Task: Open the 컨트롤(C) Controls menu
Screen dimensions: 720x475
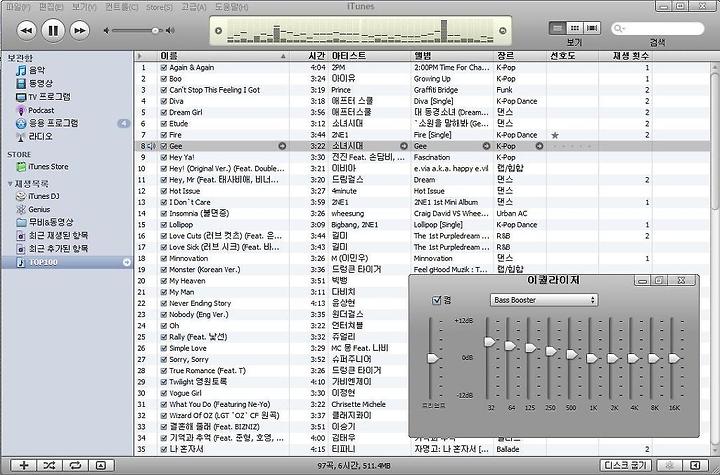Action: pyautogui.click(x=121, y=7)
